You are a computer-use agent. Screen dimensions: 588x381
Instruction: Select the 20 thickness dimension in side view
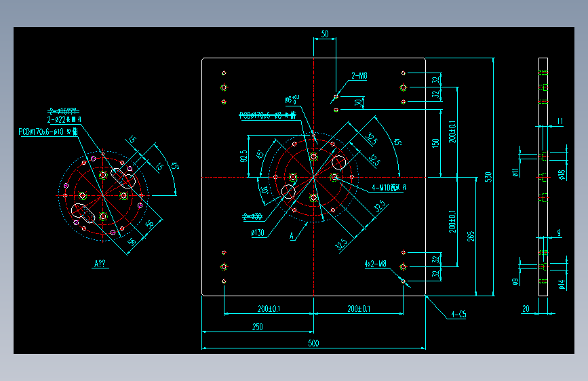(x=526, y=308)
